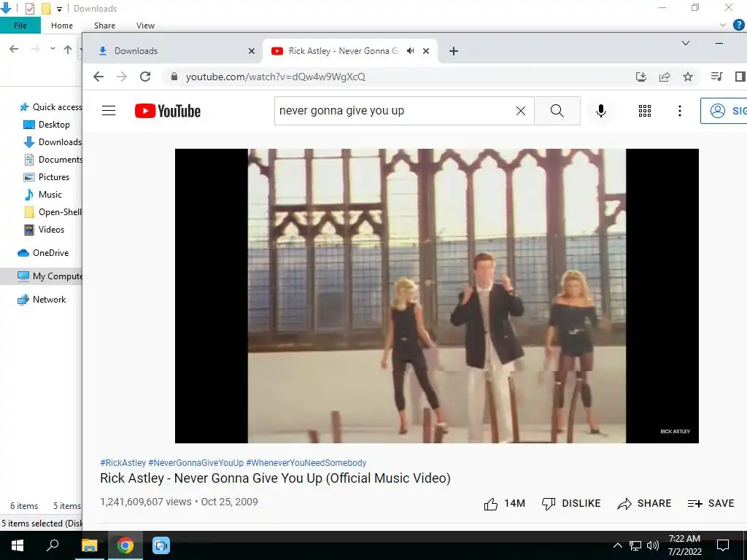
Task: Open the Windows Start button
Action: [x=18, y=545]
